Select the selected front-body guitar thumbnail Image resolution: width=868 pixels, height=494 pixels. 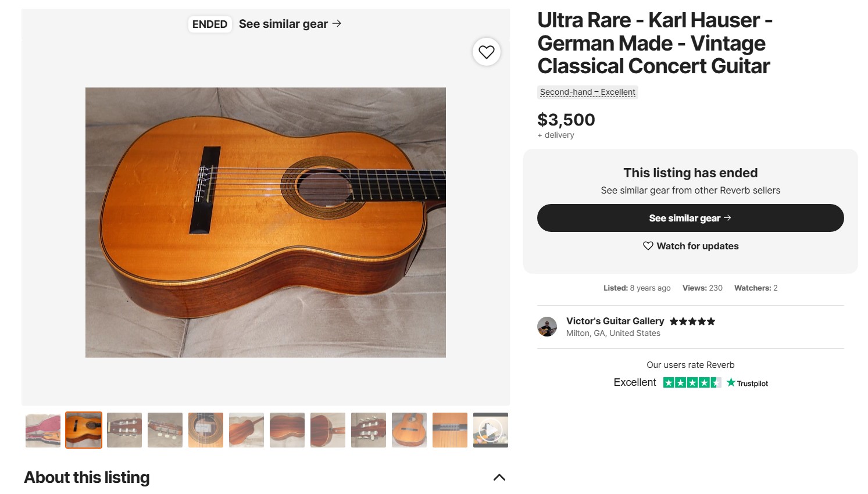click(x=84, y=430)
